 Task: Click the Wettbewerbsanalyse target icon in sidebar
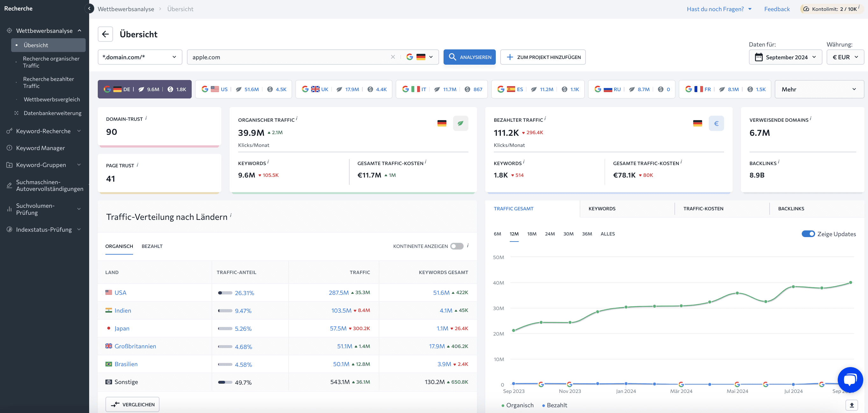click(x=10, y=30)
